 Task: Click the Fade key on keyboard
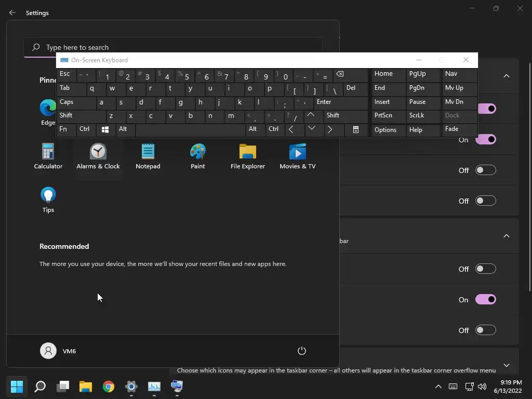(x=459, y=129)
